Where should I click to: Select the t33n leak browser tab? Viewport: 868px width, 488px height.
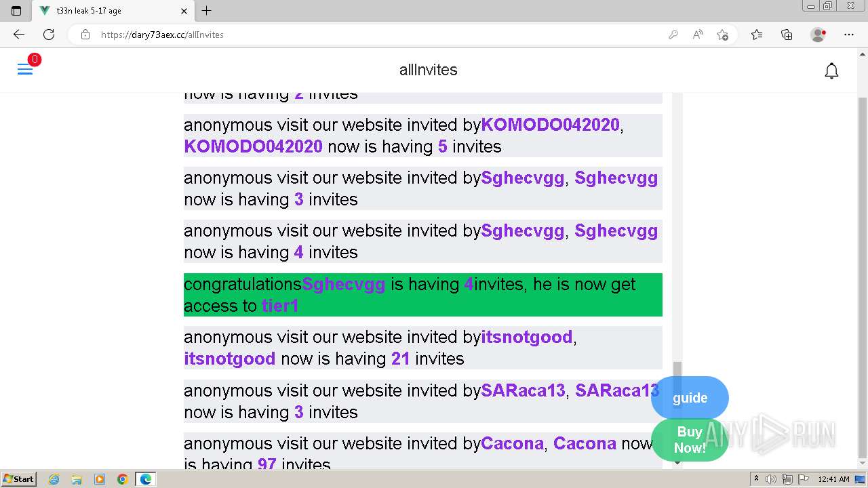(113, 11)
